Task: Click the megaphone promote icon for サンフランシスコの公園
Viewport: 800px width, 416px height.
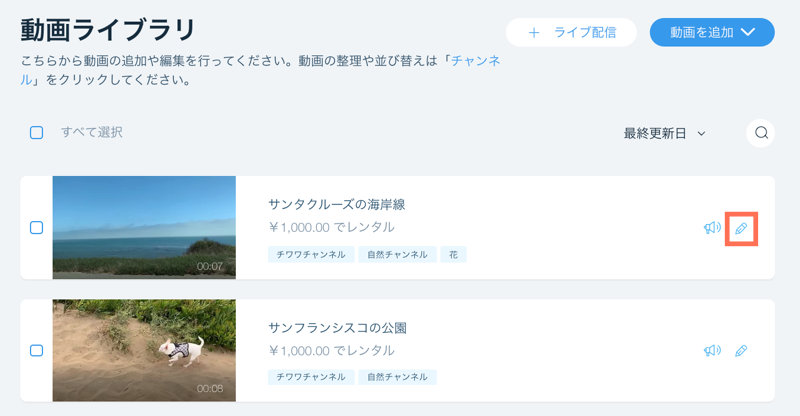Action: click(712, 351)
